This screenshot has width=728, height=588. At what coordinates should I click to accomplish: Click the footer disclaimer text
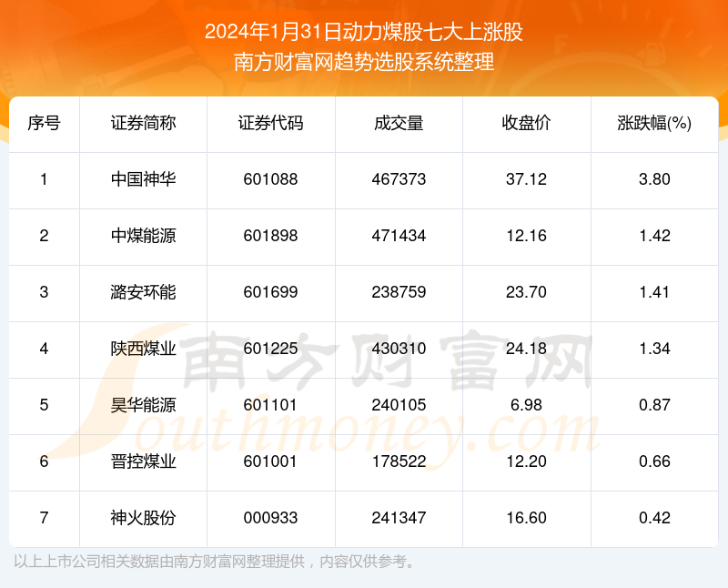coord(214,562)
